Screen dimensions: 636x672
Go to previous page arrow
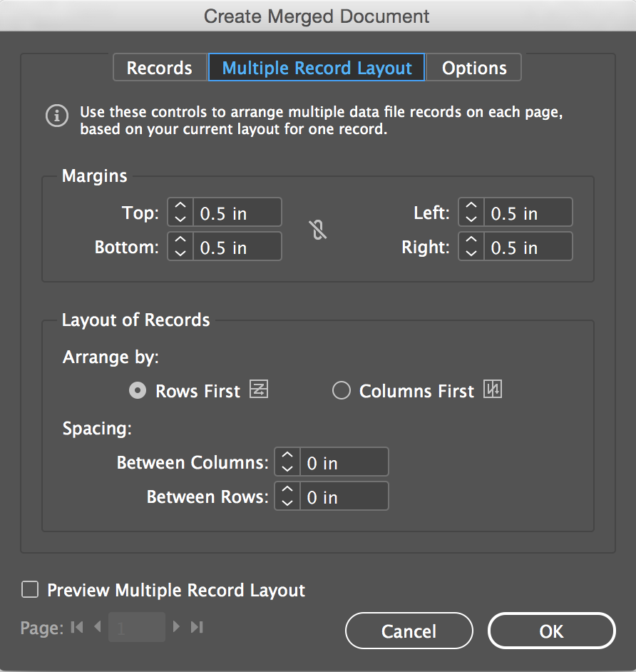98,627
